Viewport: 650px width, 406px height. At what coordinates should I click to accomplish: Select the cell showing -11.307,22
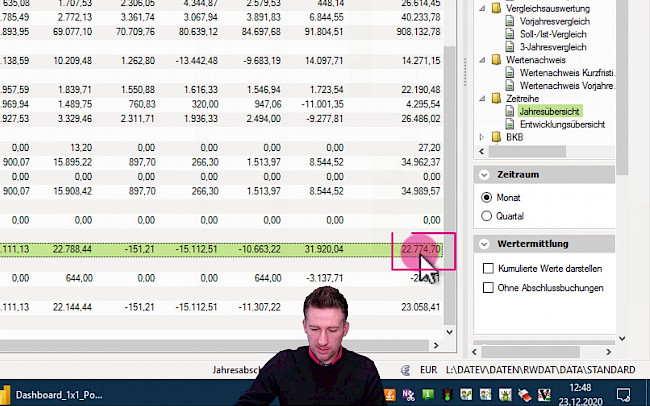[260, 307]
